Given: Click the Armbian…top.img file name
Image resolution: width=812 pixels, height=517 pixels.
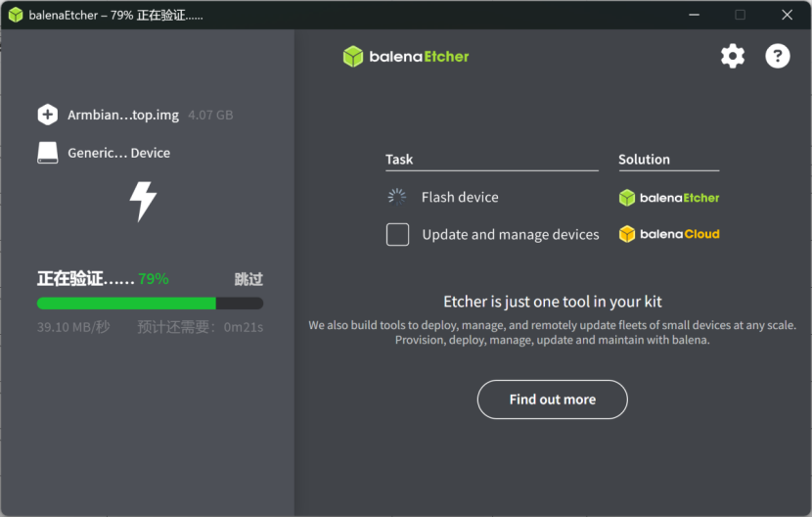Looking at the screenshot, I should coord(123,115).
